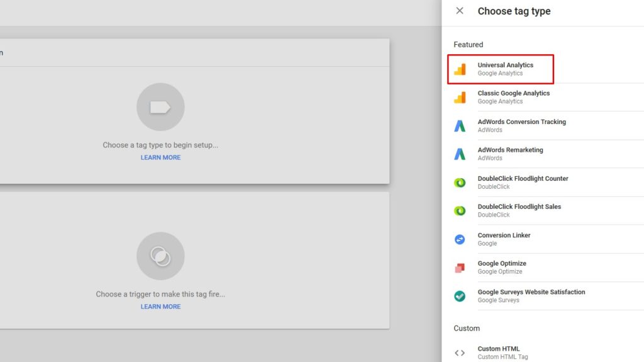Click the trigger placeholder circle icon

[x=160, y=256]
